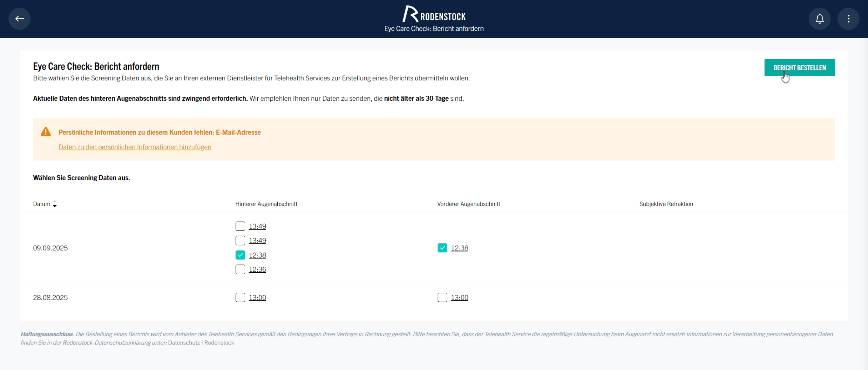The width and height of the screenshot is (868, 370).
Task: Enable 12:36 Hinterer Augenabschnitt checkbox
Action: [240, 269]
